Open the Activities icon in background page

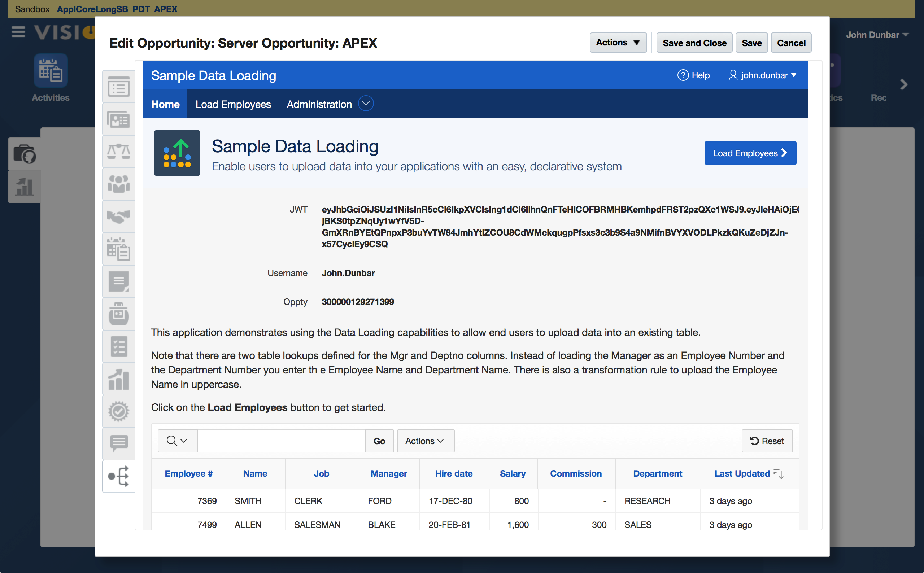click(x=51, y=70)
